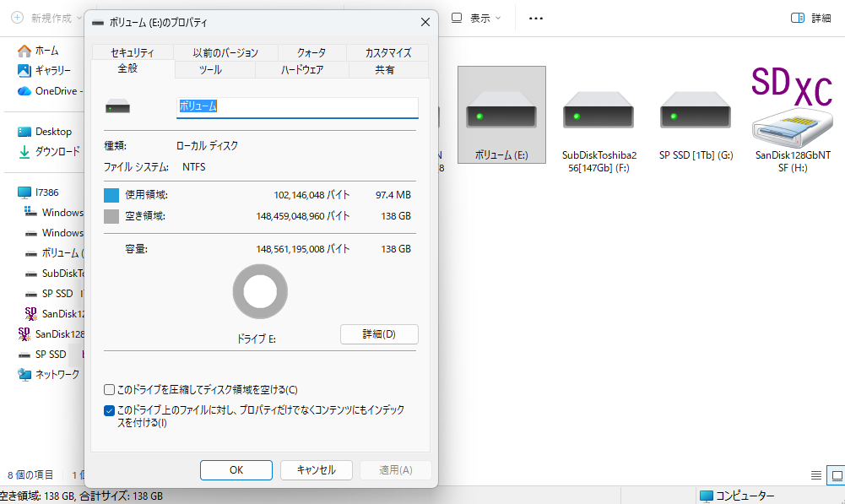Click the volume name text field
The height and width of the screenshot is (504, 845).
(297, 107)
